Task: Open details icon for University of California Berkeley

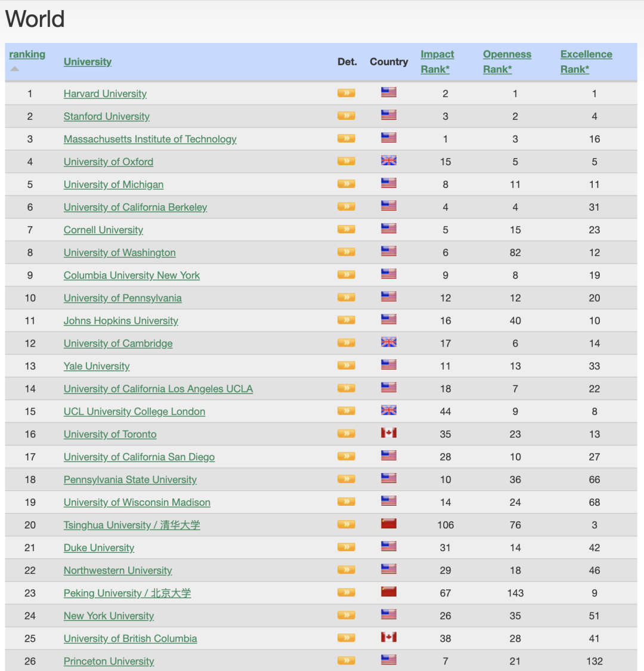Action: tap(346, 206)
